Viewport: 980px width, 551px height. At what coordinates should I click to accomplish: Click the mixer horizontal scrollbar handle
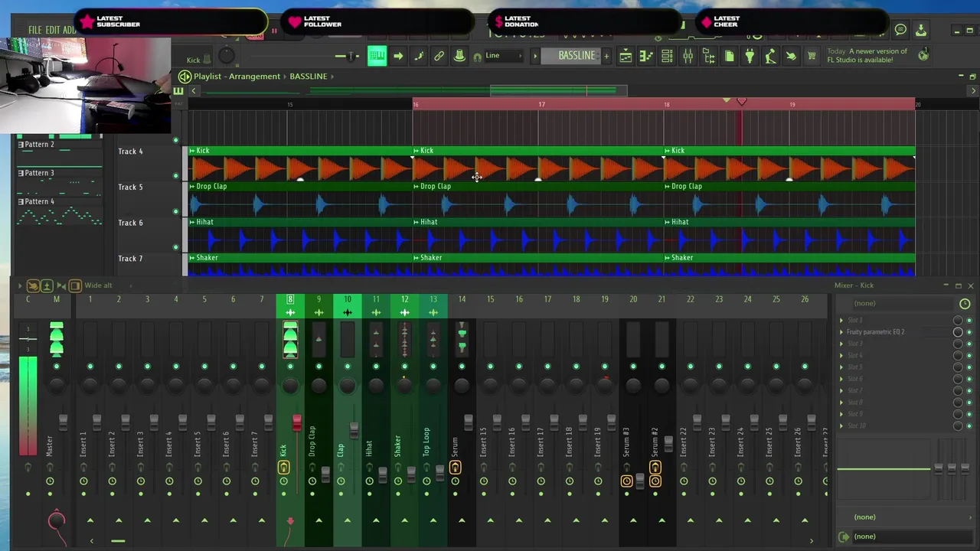pos(118,541)
